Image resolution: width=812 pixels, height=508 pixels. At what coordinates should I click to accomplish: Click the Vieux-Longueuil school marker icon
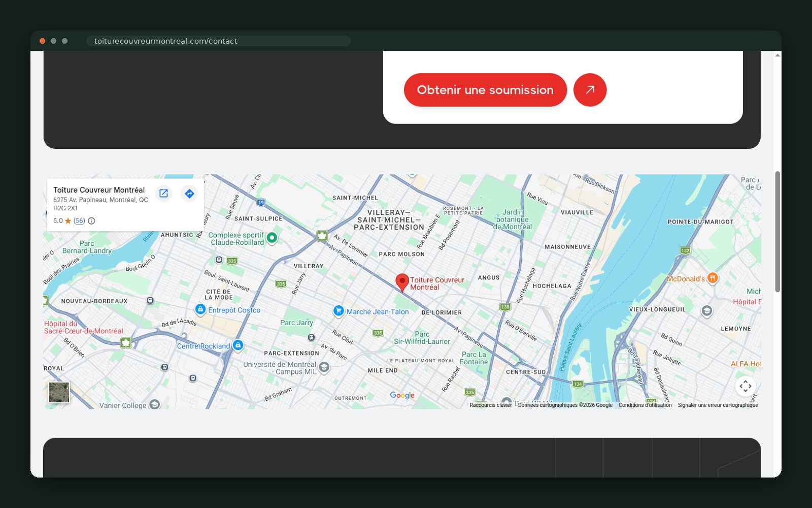click(x=706, y=310)
